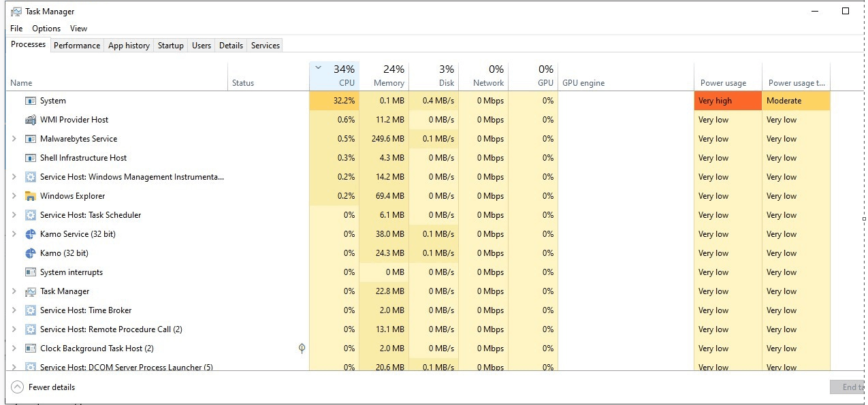Click the System interrupts icon
The image size is (868, 405).
pos(30,272)
